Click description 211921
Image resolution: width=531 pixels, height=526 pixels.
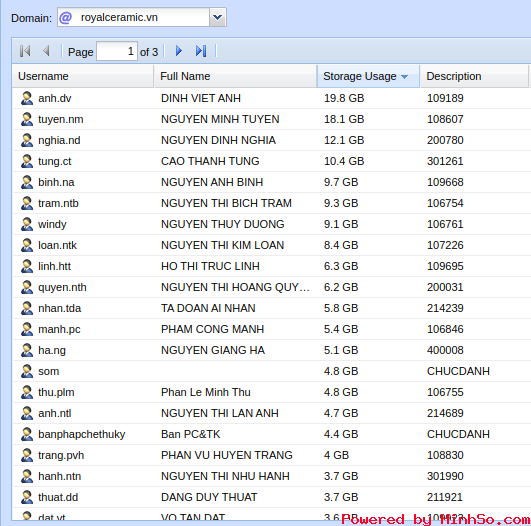445,497
